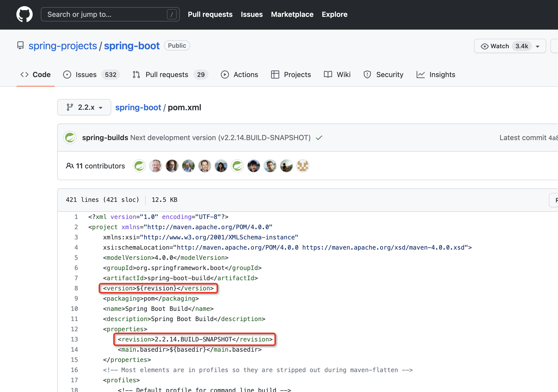Click the Security tab icon

[x=367, y=75]
